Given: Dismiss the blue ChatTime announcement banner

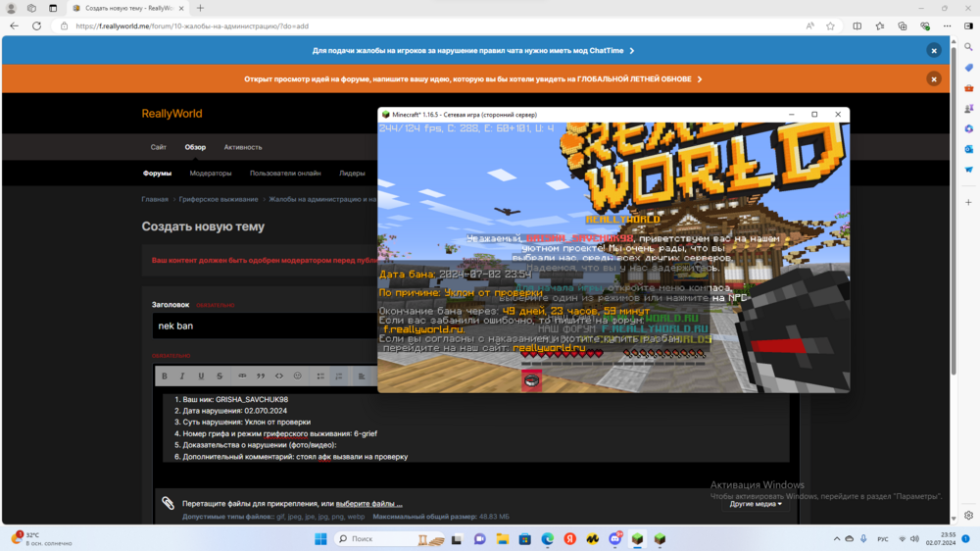Looking at the screenshot, I should [x=934, y=51].
